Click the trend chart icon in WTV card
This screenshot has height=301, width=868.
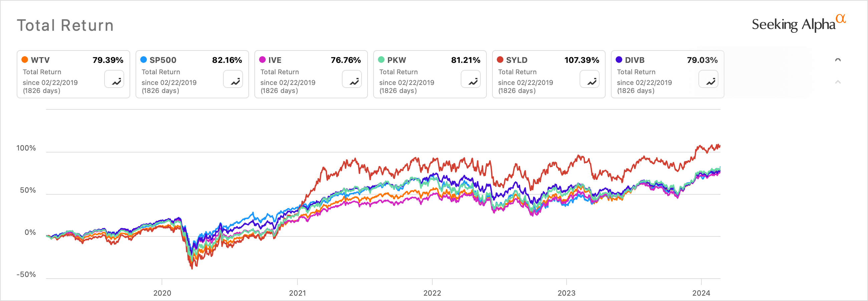coord(114,79)
